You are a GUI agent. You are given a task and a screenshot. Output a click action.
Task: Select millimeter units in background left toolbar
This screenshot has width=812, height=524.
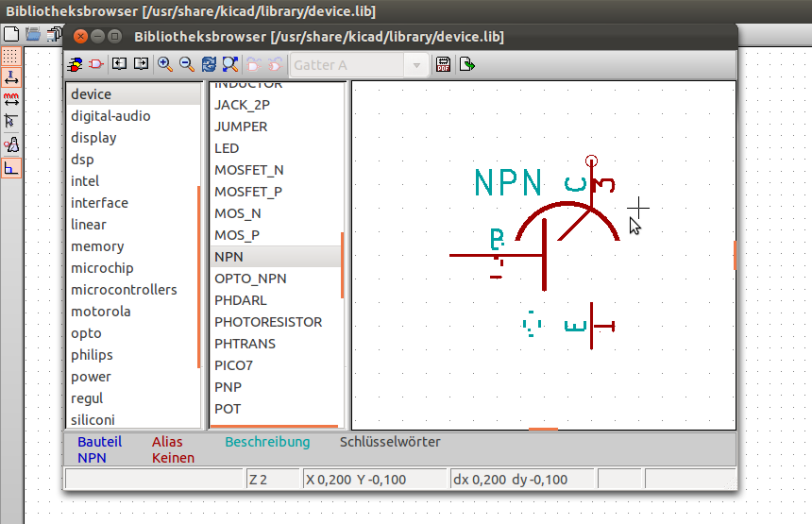click(11, 99)
